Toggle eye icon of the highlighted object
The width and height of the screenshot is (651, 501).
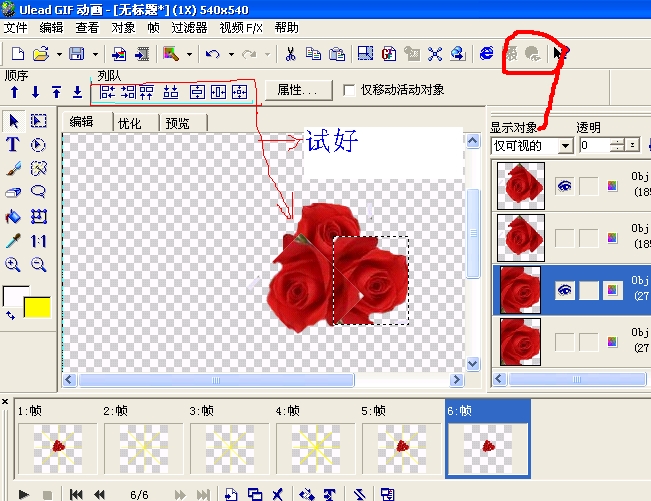564,290
